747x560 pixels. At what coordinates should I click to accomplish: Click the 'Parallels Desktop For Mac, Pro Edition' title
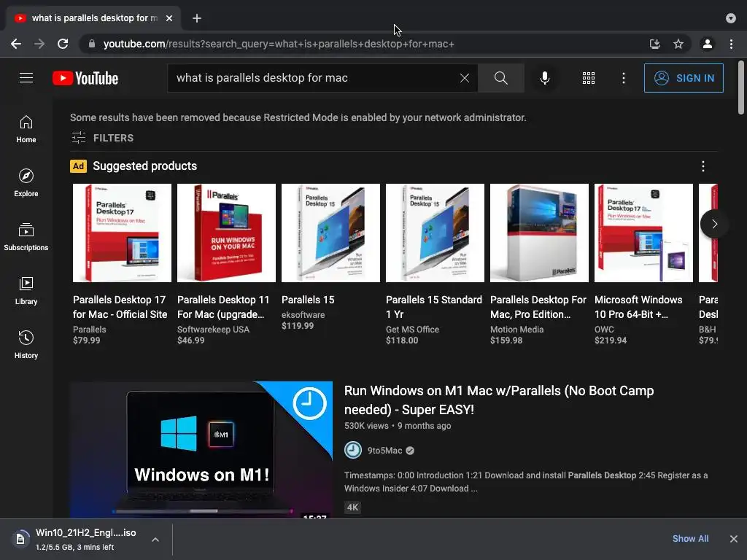pyautogui.click(x=538, y=307)
